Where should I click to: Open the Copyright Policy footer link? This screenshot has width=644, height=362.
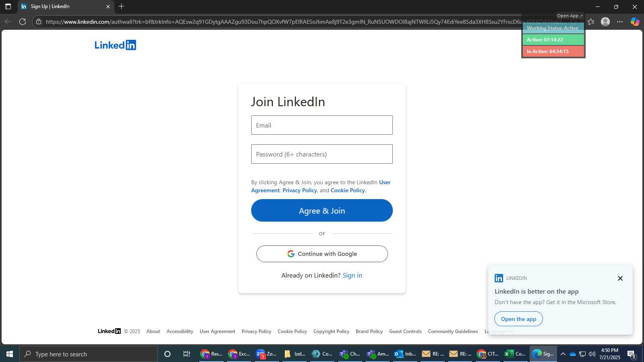[x=331, y=331]
